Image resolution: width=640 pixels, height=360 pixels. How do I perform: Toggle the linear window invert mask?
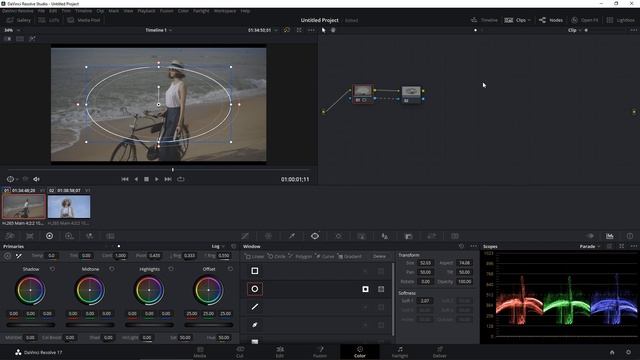(x=365, y=271)
